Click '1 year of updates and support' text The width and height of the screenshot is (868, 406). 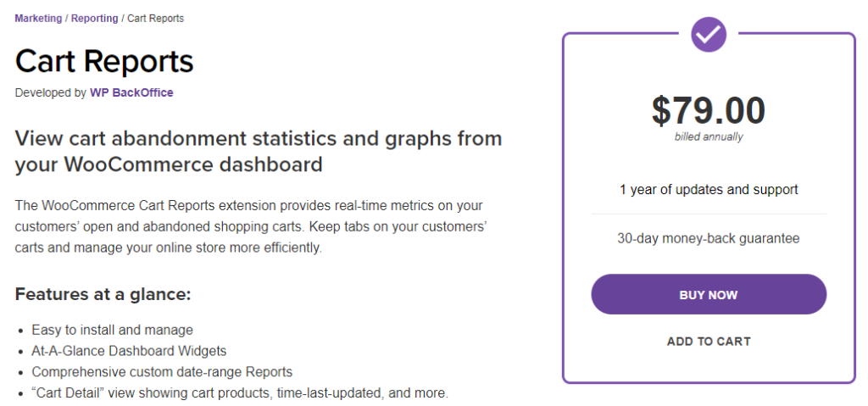pyautogui.click(x=709, y=189)
